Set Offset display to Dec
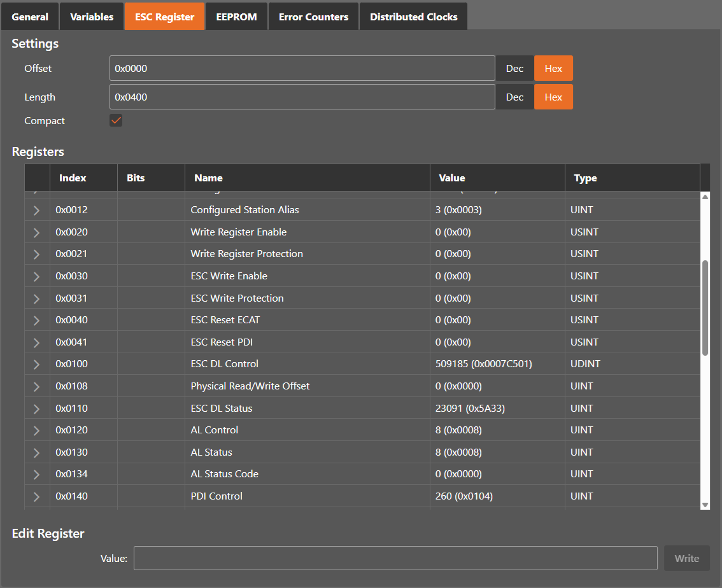722x588 pixels. point(514,69)
